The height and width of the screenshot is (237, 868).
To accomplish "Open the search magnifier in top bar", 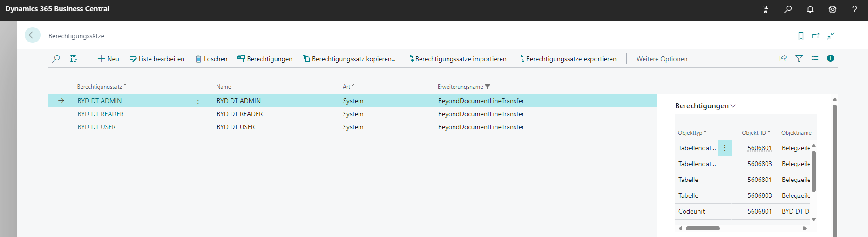I will click(787, 9).
